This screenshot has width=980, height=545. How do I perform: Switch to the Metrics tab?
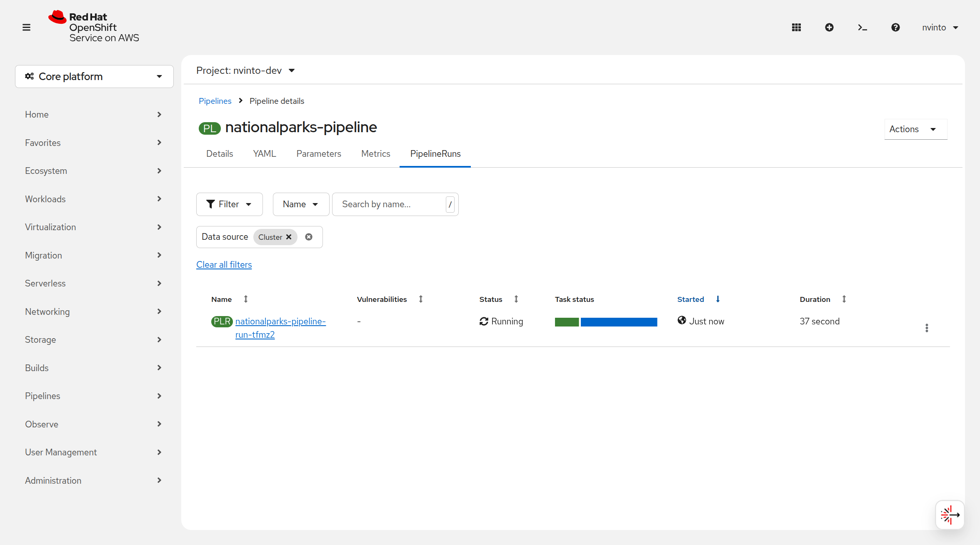click(x=376, y=153)
